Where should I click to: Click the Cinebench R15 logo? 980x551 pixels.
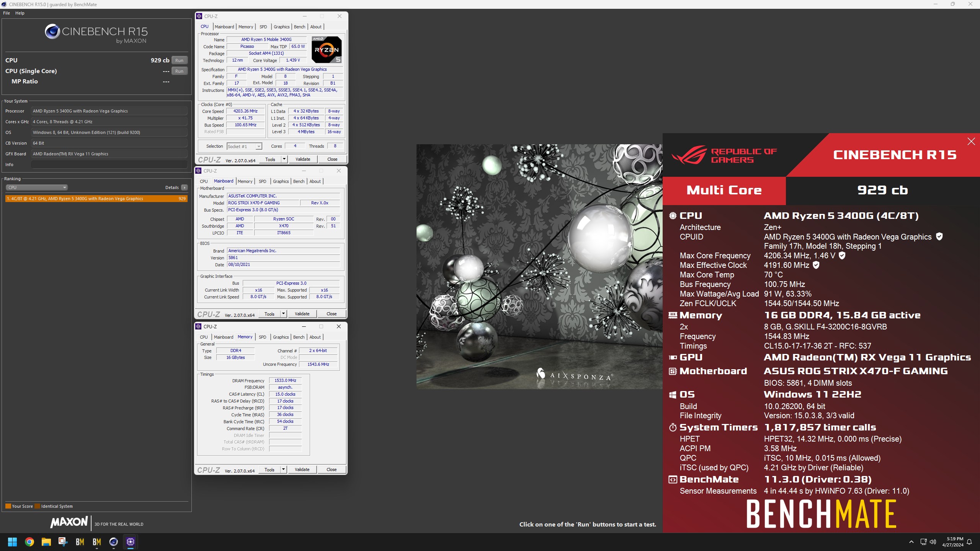(96, 34)
